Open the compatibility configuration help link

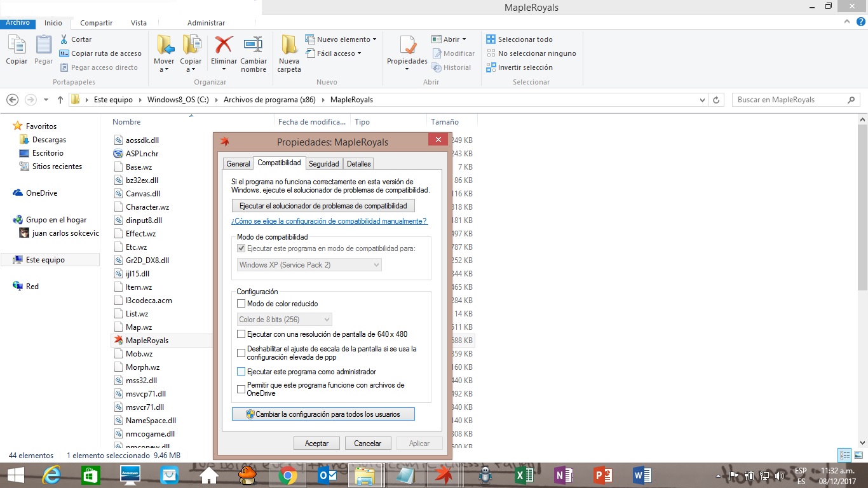point(329,221)
